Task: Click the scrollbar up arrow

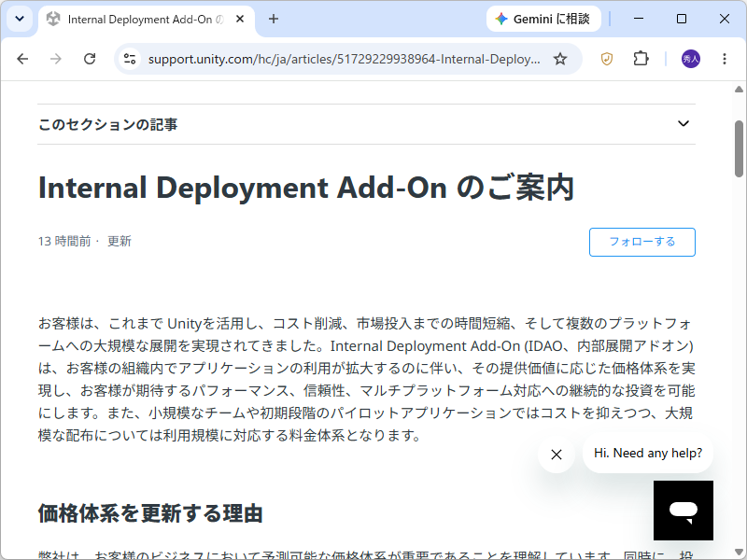Action: (739, 90)
